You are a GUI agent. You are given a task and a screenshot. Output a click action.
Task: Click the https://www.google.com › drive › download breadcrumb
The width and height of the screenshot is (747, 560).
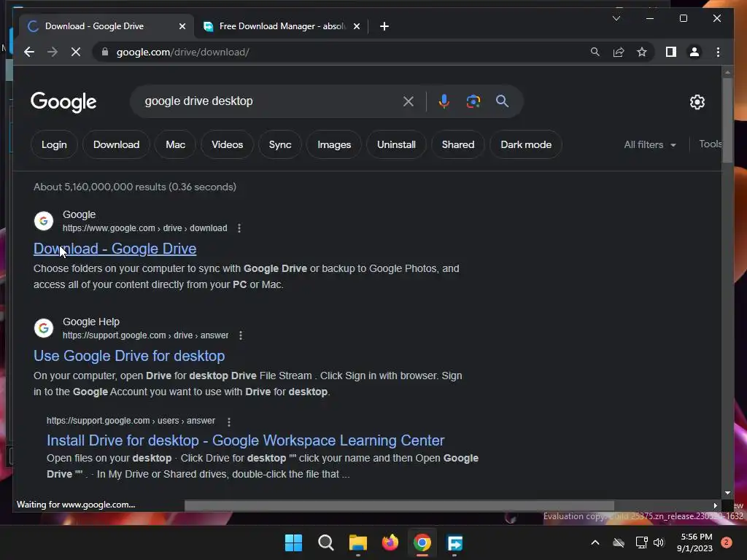click(x=145, y=228)
